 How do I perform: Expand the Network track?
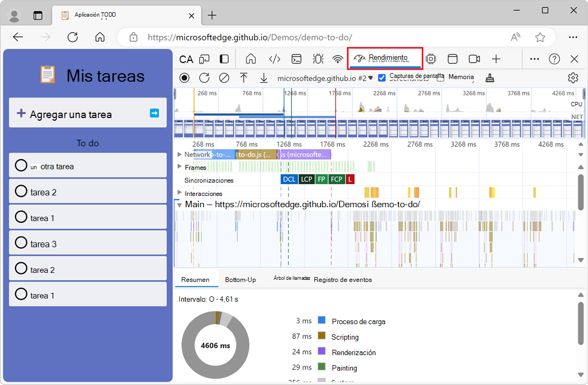point(180,154)
